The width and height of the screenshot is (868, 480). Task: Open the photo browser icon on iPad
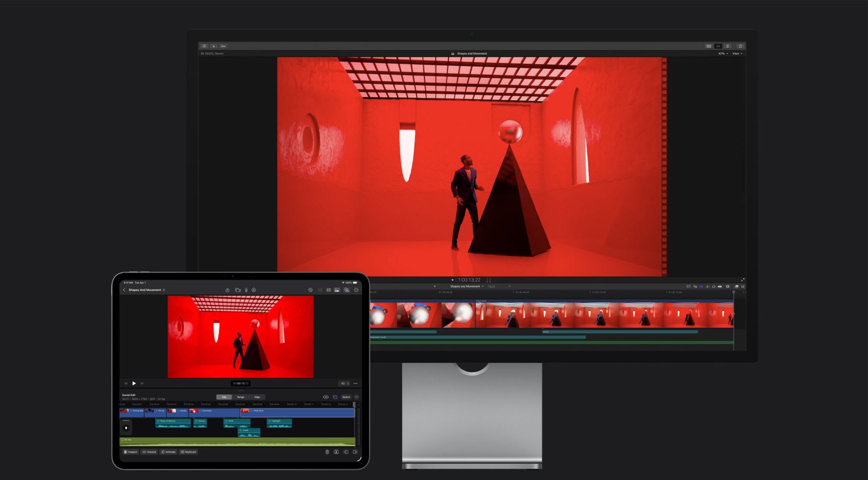(x=337, y=290)
